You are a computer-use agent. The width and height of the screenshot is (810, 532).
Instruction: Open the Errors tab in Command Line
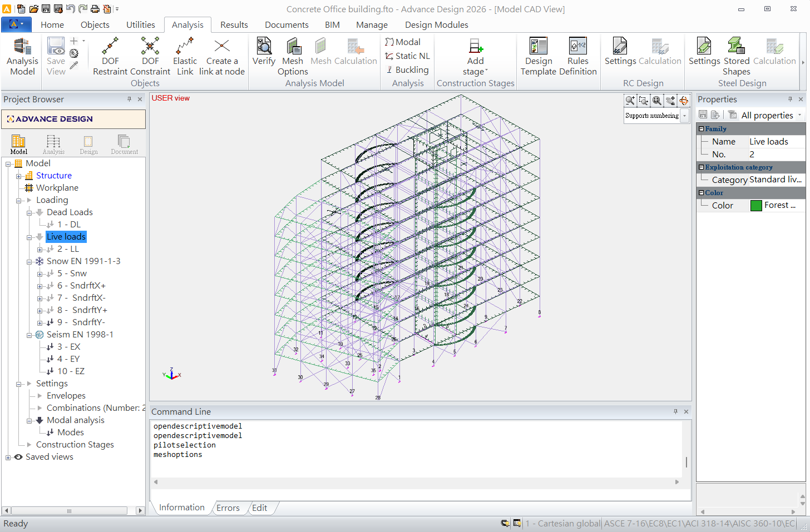click(228, 508)
